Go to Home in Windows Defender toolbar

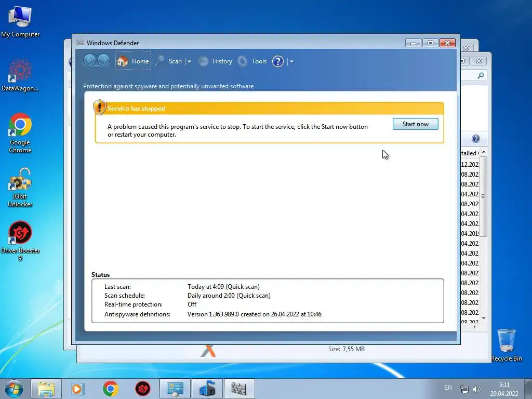click(x=133, y=61)
